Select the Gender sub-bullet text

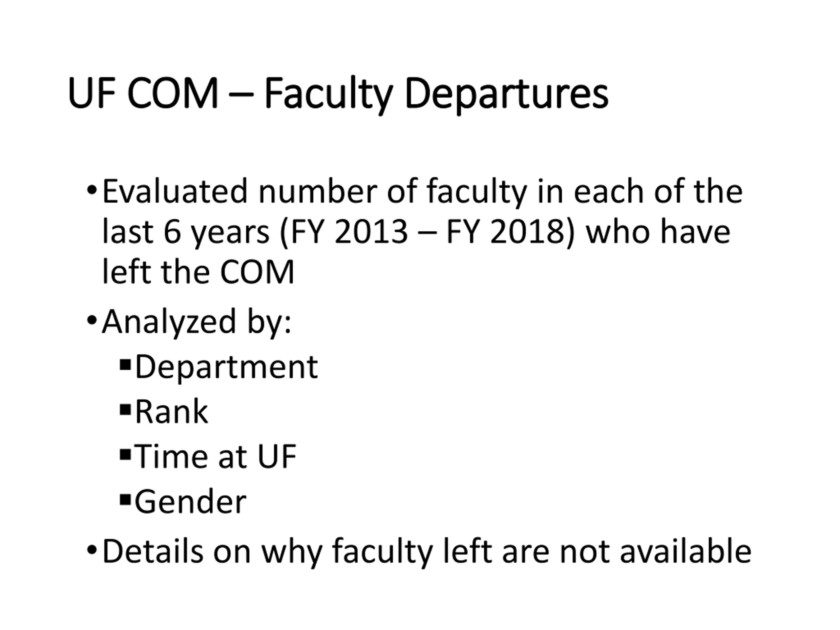click(x=191, y=502)
